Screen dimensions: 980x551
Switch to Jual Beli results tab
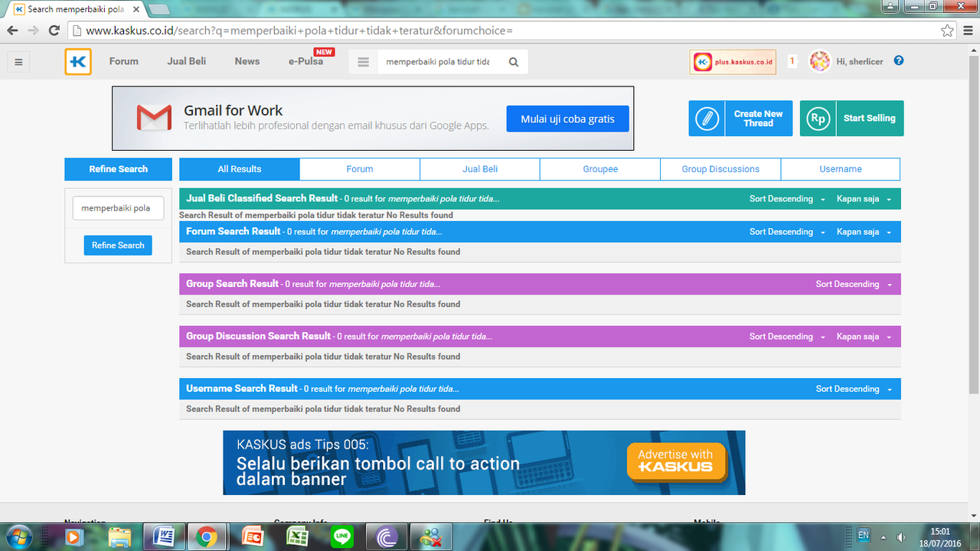click(480, 169)
